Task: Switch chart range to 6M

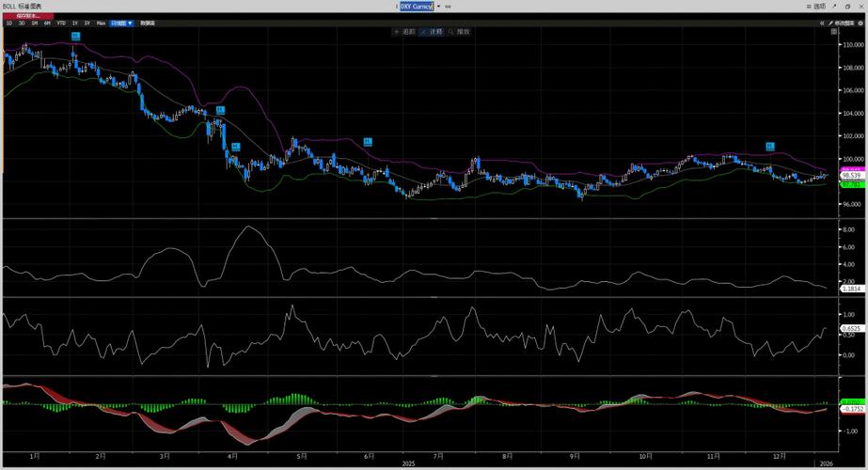Action: [47, 23]
